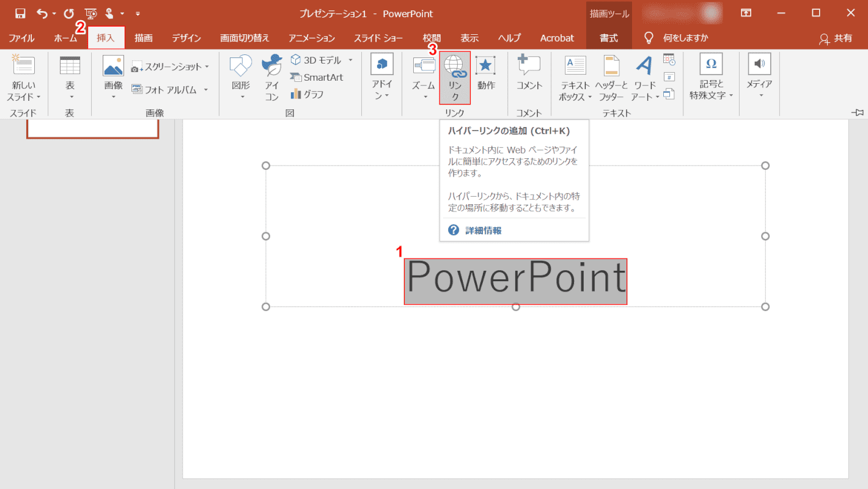Click the Tell Me (何をしますか) search box
The width and height of the screenshot is (868, 489).
pyautogui.click(x=677, y=38)
